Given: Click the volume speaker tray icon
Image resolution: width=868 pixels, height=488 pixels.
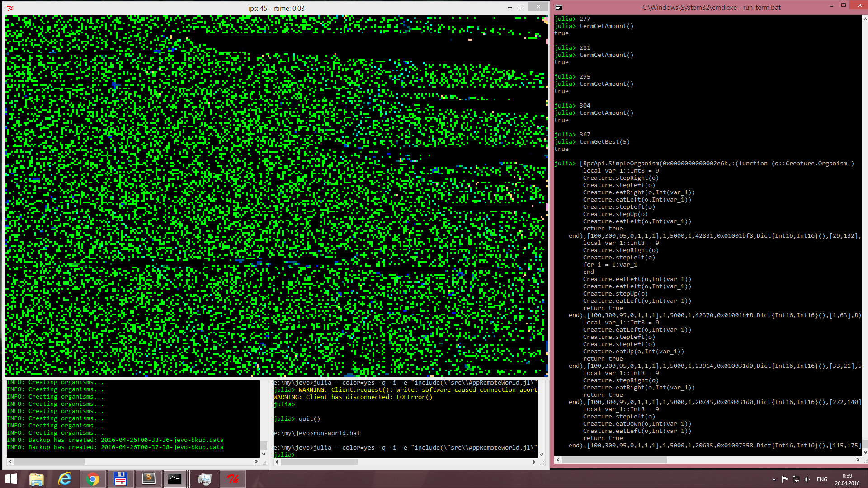Looking at the screenshot, I should coord(807,479).
